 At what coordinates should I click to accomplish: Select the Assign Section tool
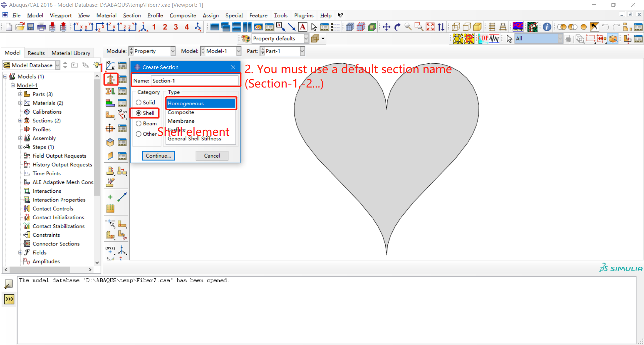pyautogui.click(x=110, y=91)
